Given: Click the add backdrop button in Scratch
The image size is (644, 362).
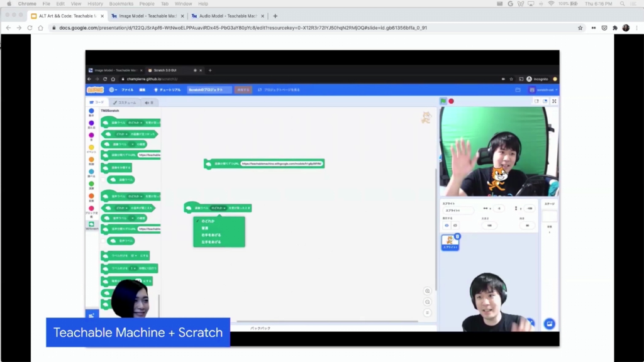Looking at the screenshot, I should 549,324.
